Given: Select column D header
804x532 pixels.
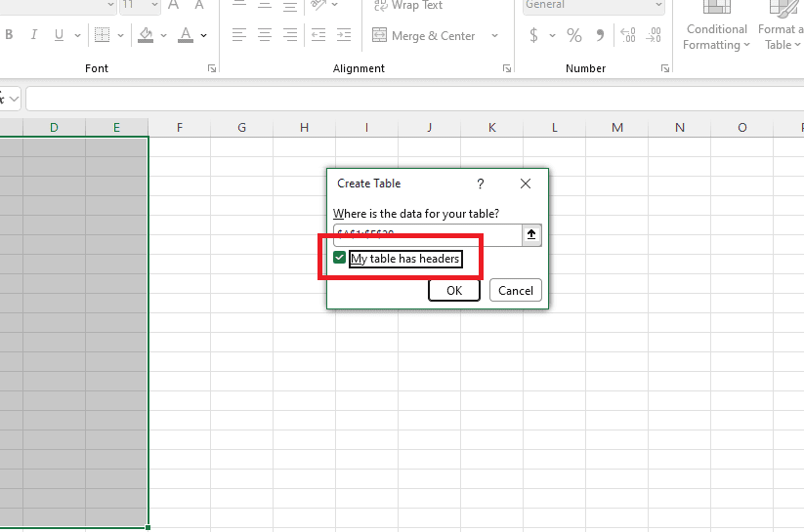Looking at the screenshot, I should click(x=54, y=128).
